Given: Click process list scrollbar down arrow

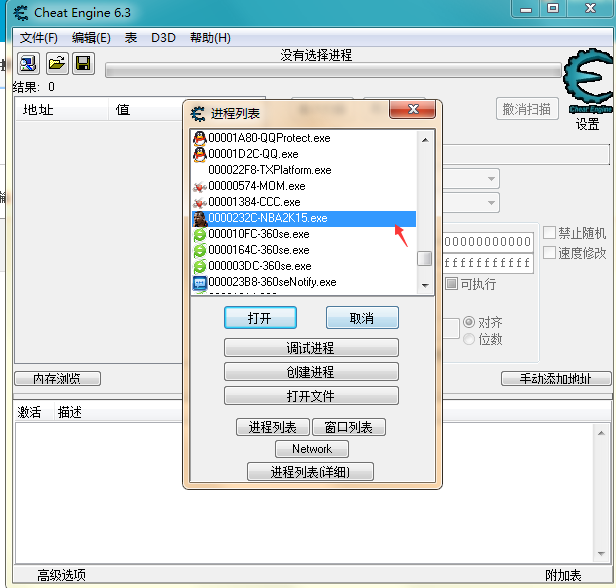Looking at the screenshot, I should click(x=425, y=286).
